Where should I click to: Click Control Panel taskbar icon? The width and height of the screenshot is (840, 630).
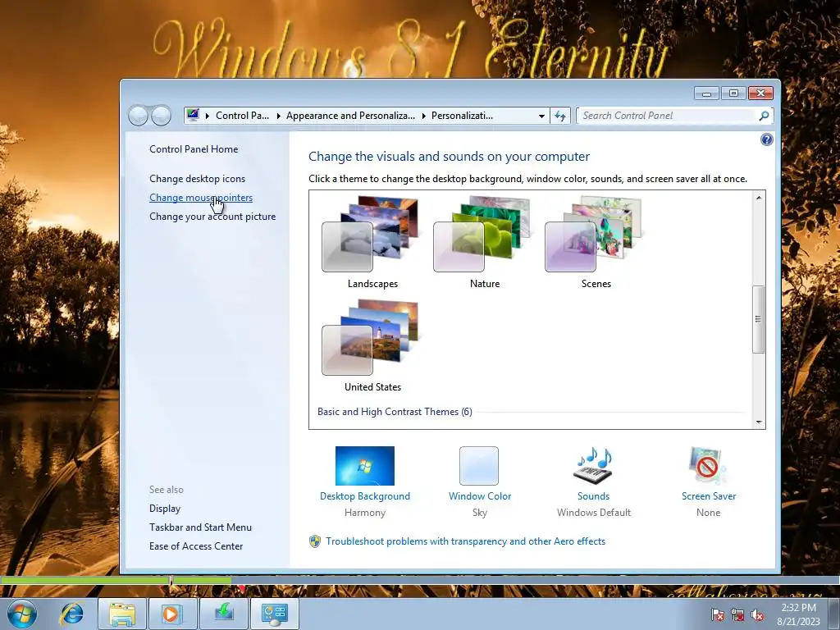click(x=274, y=614)
